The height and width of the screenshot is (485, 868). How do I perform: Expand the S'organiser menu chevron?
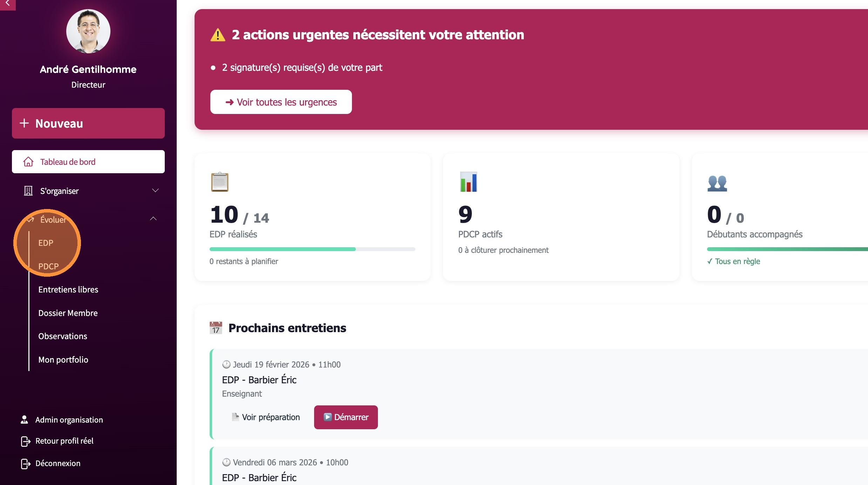click(x=155, y=190)
